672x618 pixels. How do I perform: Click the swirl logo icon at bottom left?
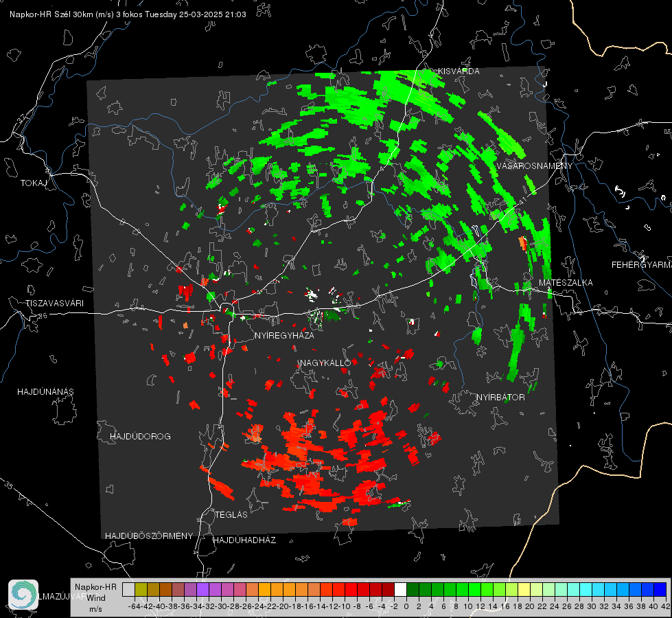pyautogui.click(x=23, y=595)
